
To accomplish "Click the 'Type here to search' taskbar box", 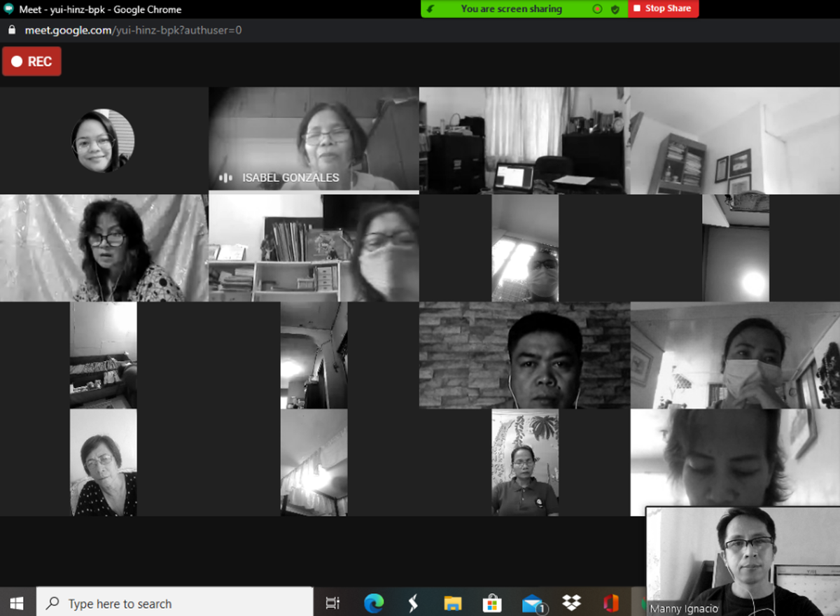I will (175, 603).
